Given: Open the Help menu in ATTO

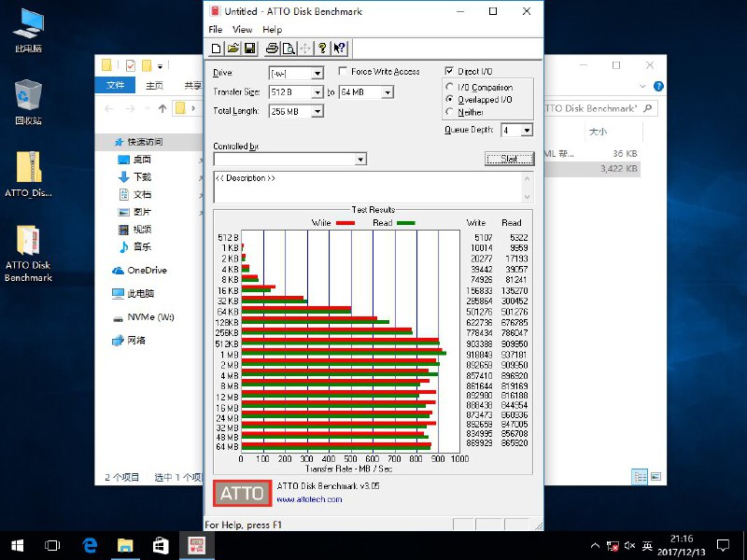Looking at the screenshot, I should (272, 30).
